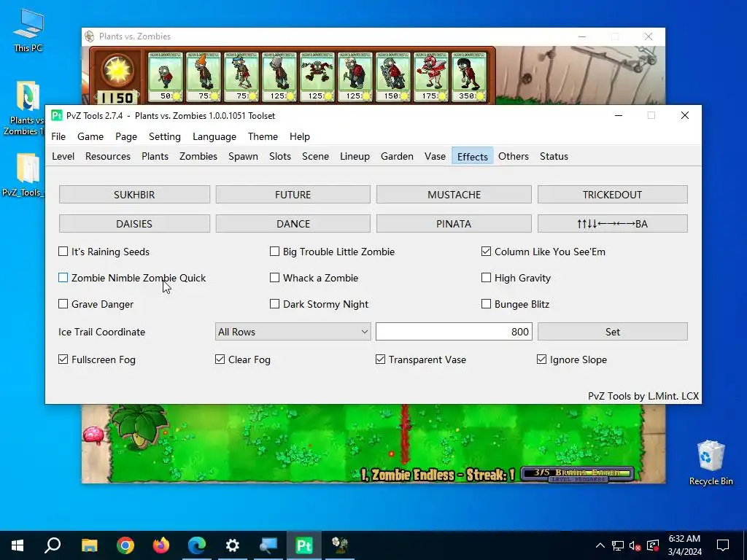Image resolution: width=747 pixels, height=560 pixels.
Task: Pick the pole vaulting zombie card
Action: [x=241, y=77]
